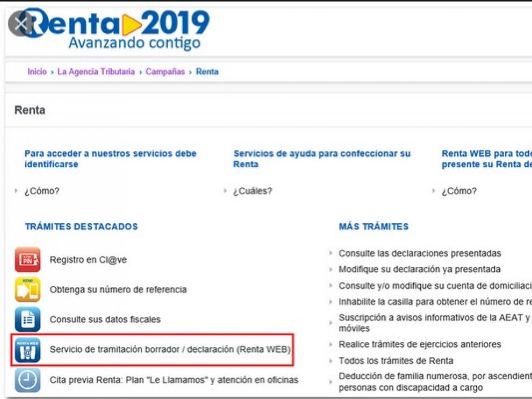
Task: Click the Consulte sus datos fiscales document icon
Action: [27, 319]
